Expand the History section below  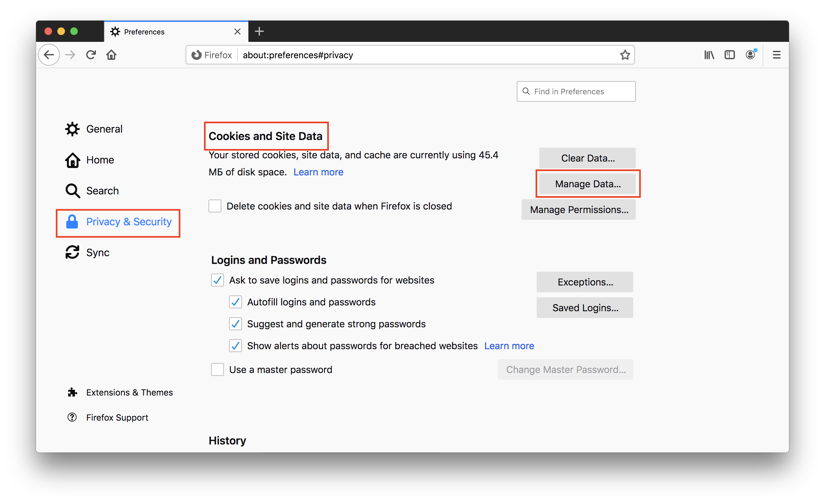tap(228, 439)
